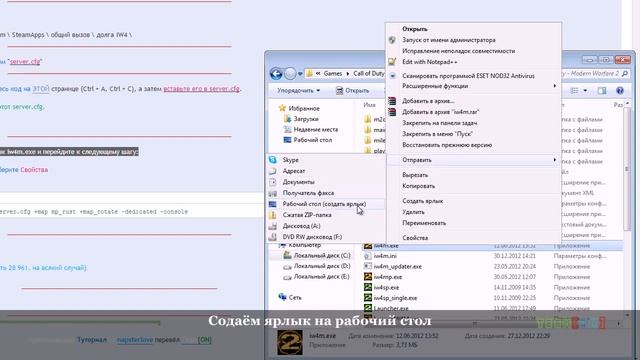Select Локальный диск (E:) in navigation pane
The image size is (640, 360).
pyautogui.click(x=317, y=277)
